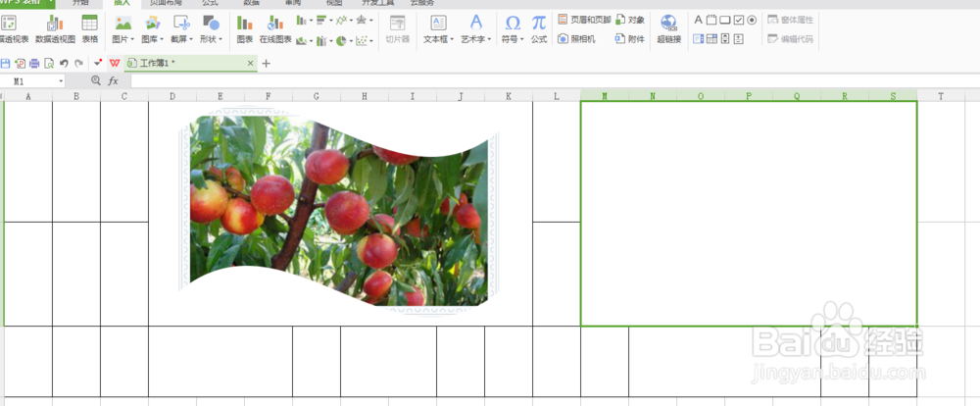Click the 照相机 camera tool
This screenshot has width=980, height=406.
pyautogui.click(x=577, y=39)
